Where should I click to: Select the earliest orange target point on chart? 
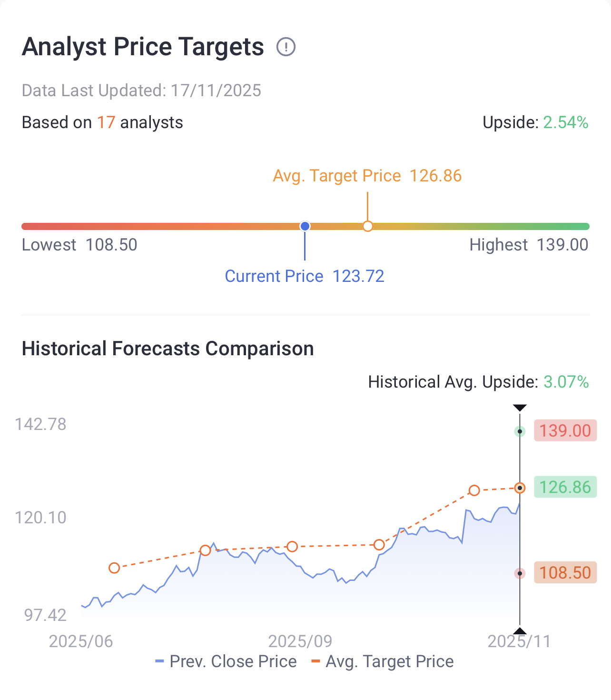[114, 568]
